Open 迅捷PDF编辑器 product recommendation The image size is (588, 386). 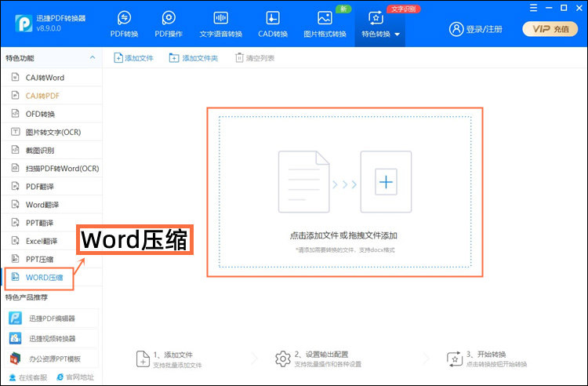[x=52, y=318]
